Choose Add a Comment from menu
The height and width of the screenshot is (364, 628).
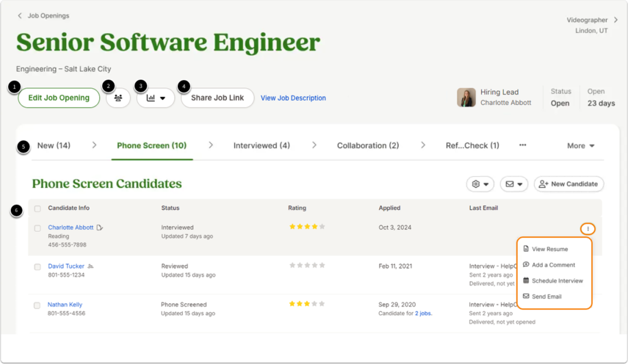(x=549, y=265)
